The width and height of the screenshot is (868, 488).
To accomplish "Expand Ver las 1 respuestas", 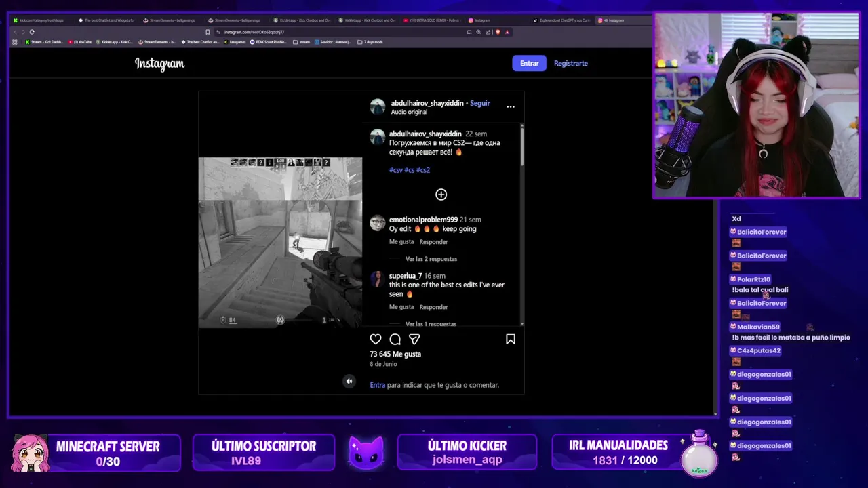I will [431, 324].
